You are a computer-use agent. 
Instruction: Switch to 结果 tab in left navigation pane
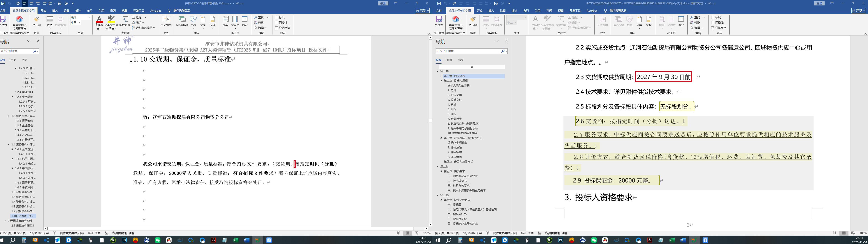tap(25, 60)
